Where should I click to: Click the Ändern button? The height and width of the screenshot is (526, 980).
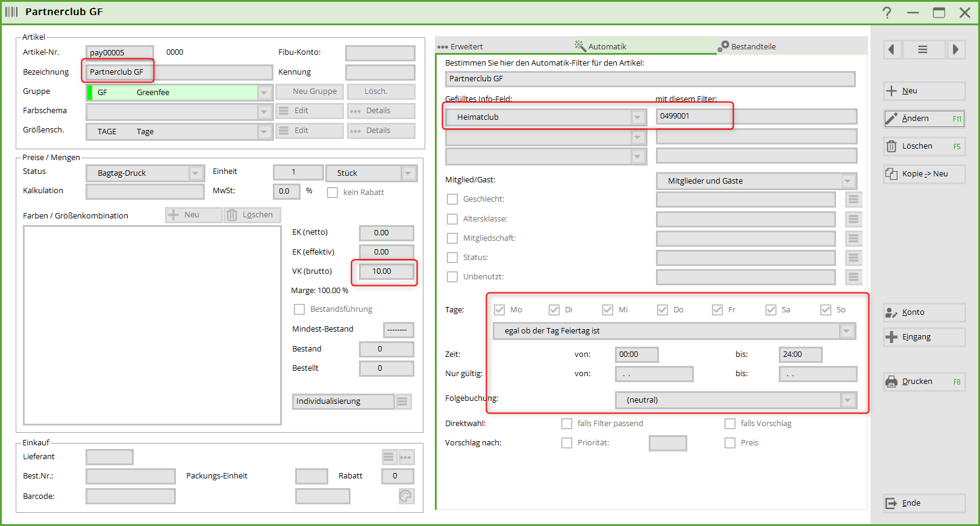[x=924, y=119]
